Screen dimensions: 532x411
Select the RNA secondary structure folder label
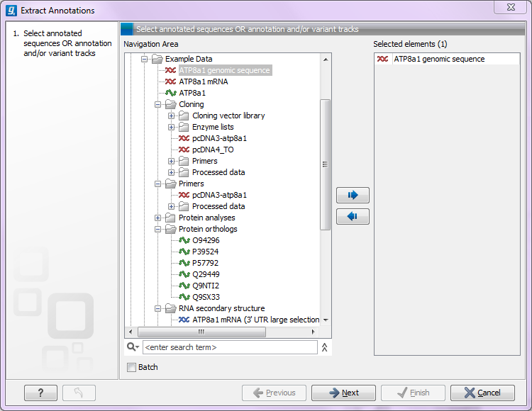coord(221,308)
